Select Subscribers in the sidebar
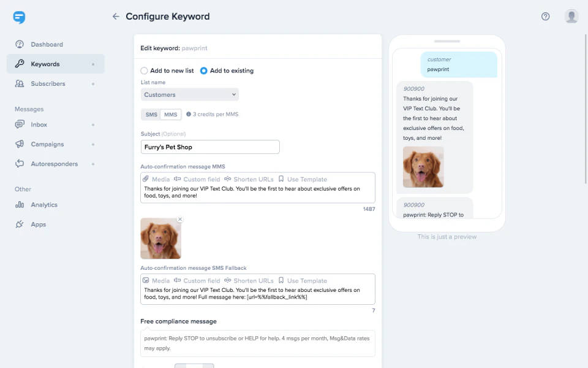This screenshot has height=368, width=588. (x=48, y=83)
